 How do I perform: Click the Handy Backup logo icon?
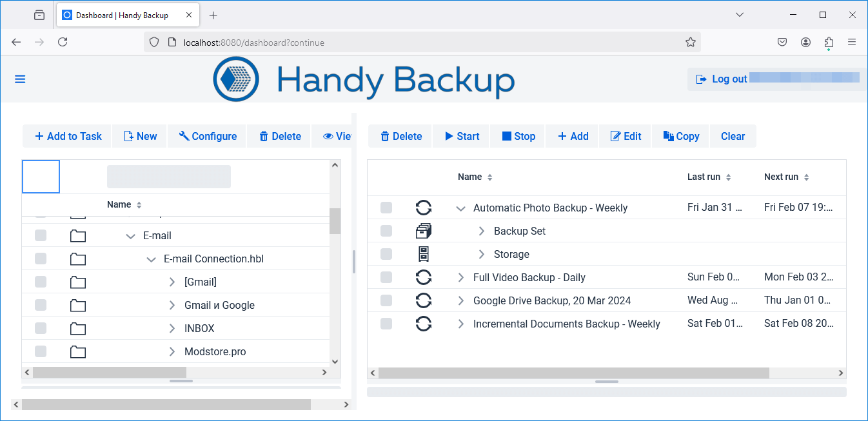pyautogui.click(x=236, y=79)
